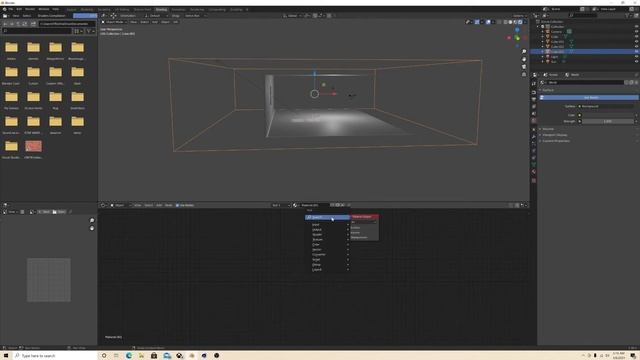Open the Converter submenu in Add menu
640x360 pixels.
(329, 254)
